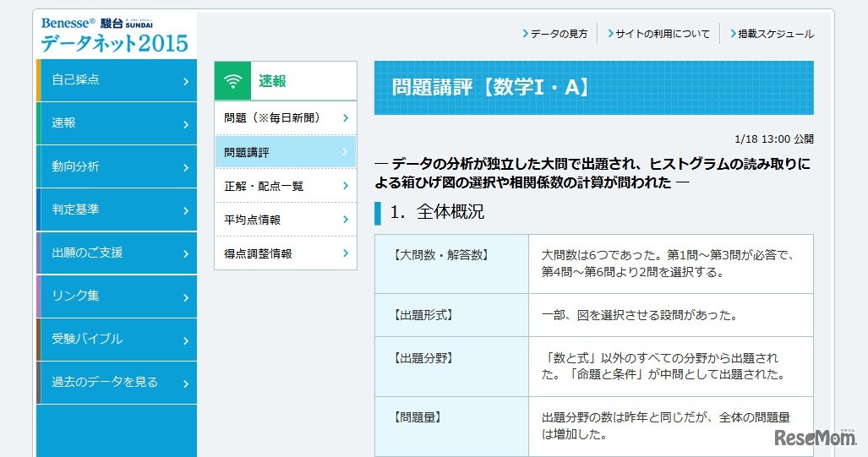This screenshot has width=868, height=457.
Task: Select 過去のデータを見る in the sidebar
Action: click(x=117, y=383)
